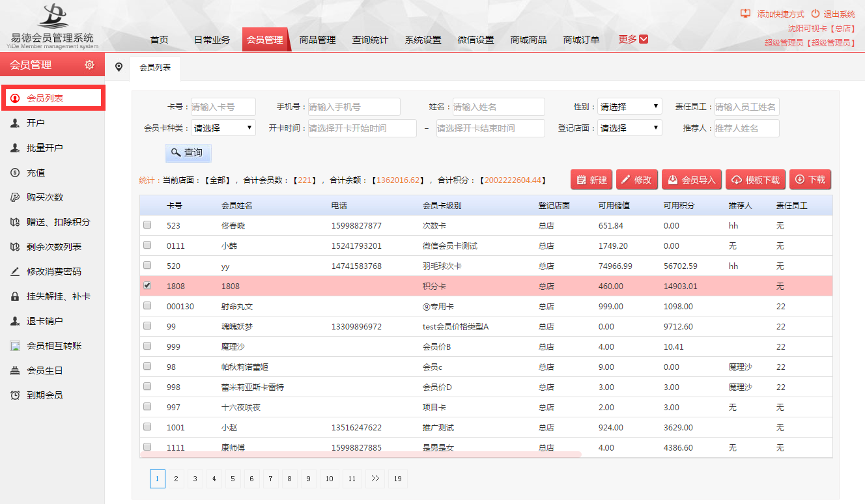Click the >> next pages button

[375, 479]
